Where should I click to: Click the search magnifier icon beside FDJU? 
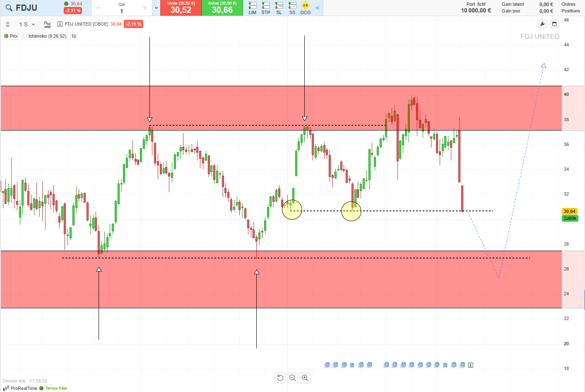(9, 8)
